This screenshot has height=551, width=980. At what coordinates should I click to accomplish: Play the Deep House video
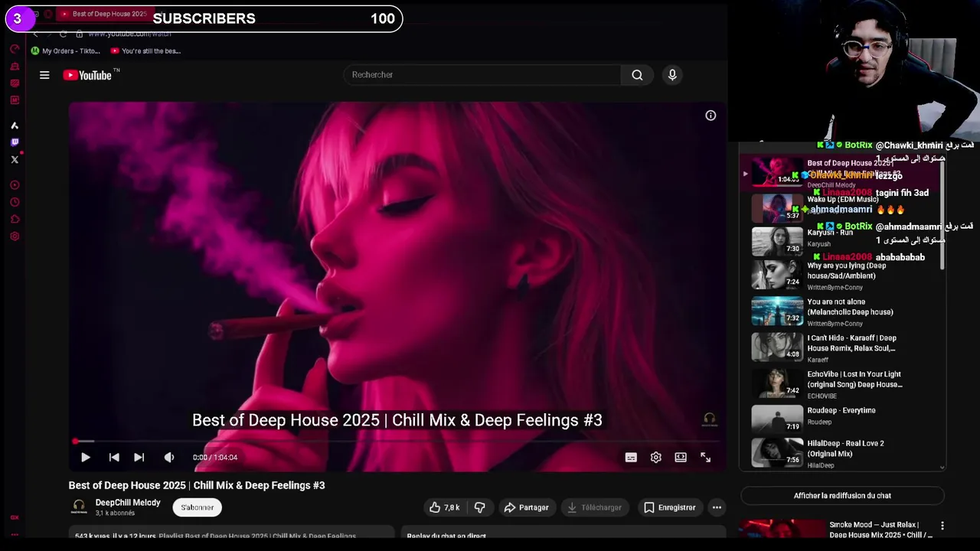click(x=85, y=457)
